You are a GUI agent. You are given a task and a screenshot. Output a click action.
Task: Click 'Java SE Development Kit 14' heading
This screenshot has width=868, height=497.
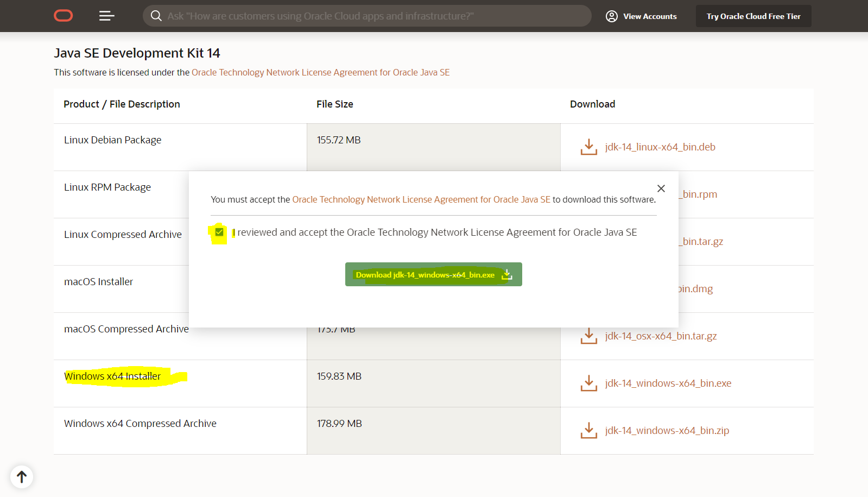pyautogui.click(x=137, y=53)
